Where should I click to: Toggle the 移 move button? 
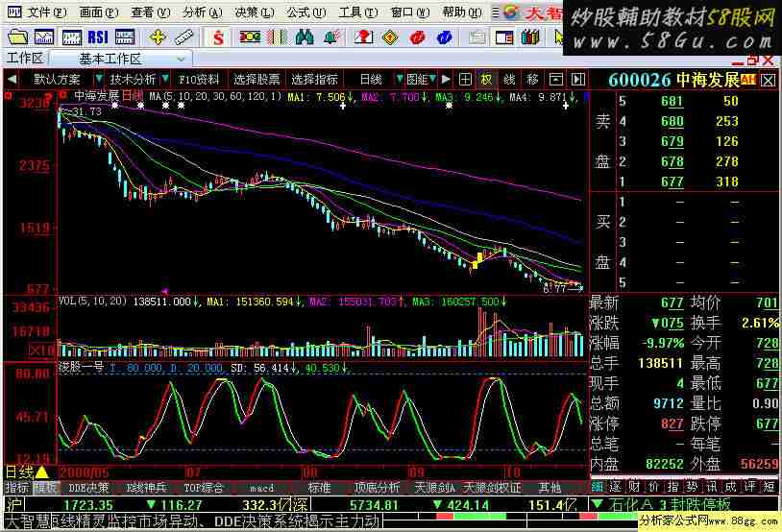pos(532,79)
